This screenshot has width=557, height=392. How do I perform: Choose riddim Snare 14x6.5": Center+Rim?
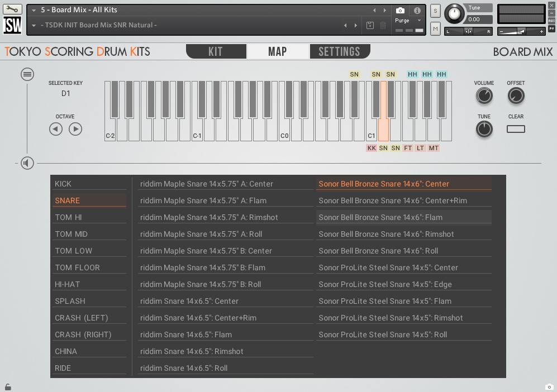226,318
